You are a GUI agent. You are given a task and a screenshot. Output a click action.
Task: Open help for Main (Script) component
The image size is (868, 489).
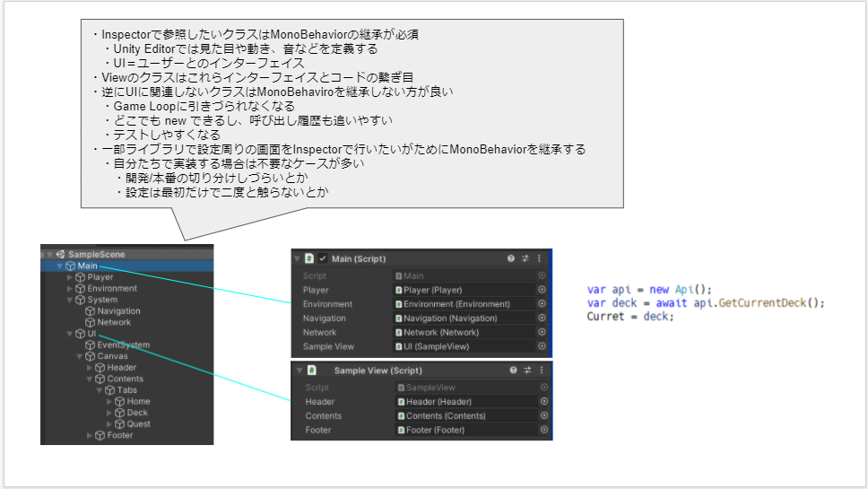511,258
